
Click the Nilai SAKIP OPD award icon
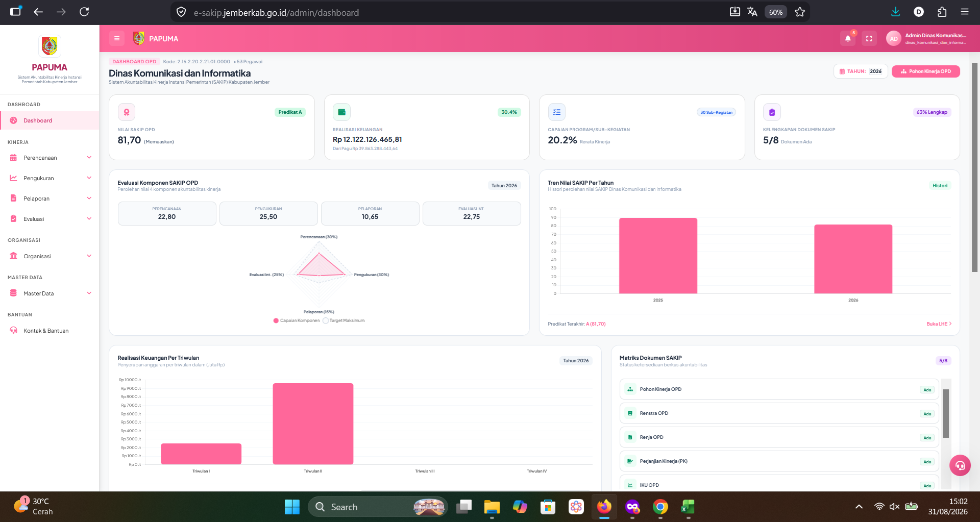click(127, 112)
